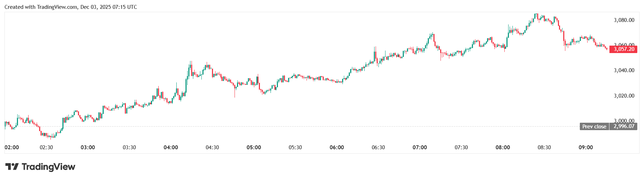Click the red 3,057.20 current price tag

click(624, 49)
